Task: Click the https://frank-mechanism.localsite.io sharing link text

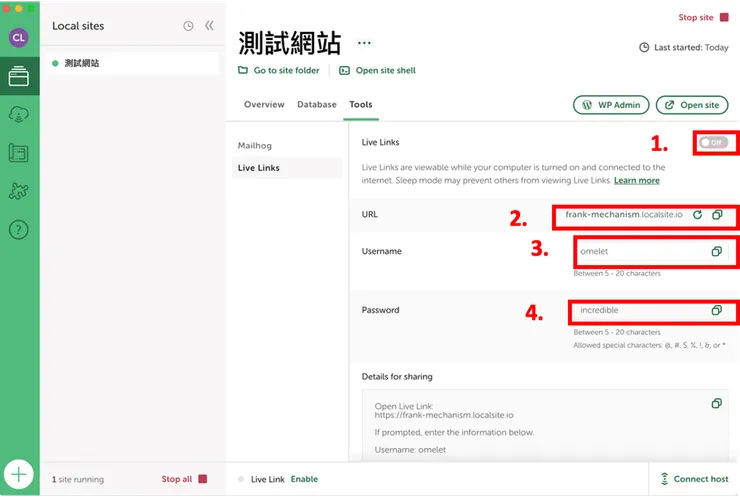Action: [x=444, y=415]
